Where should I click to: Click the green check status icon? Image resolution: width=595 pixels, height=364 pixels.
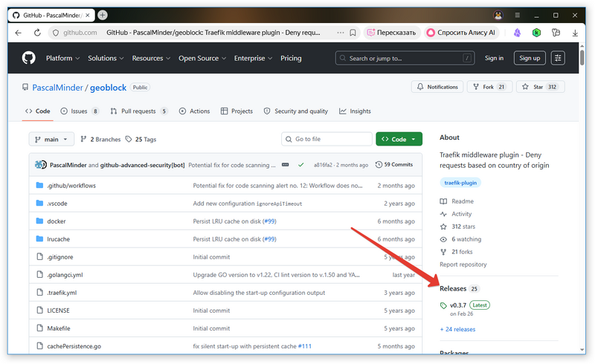(x=301, y=165)
